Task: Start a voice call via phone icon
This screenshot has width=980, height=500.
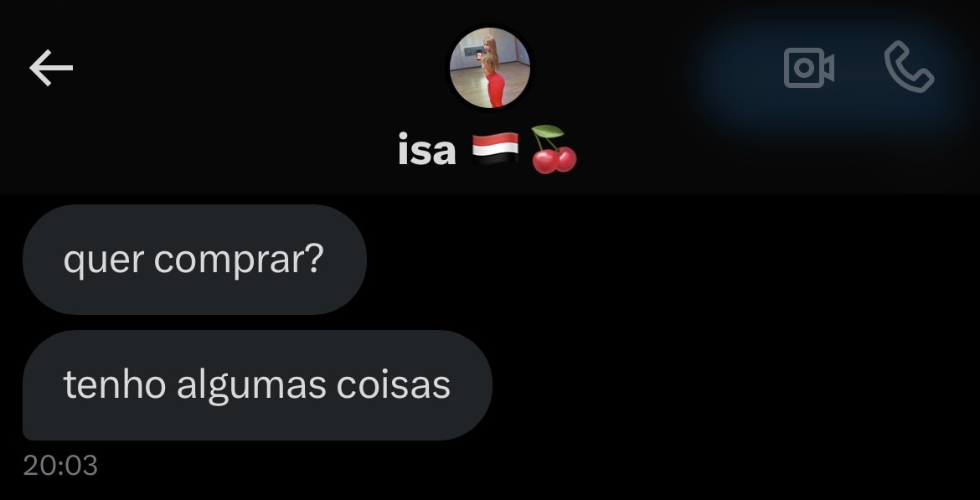Action: click(910, 67)
